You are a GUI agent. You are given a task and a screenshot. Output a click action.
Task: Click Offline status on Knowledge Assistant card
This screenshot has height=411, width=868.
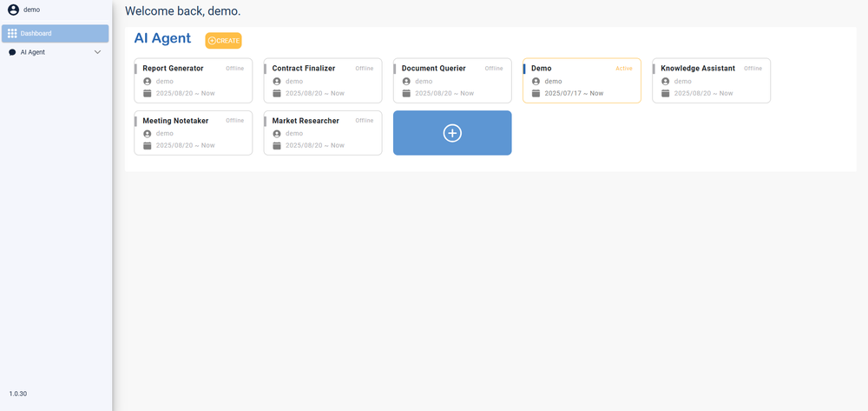pyautogui.click(x=753, y=69)
